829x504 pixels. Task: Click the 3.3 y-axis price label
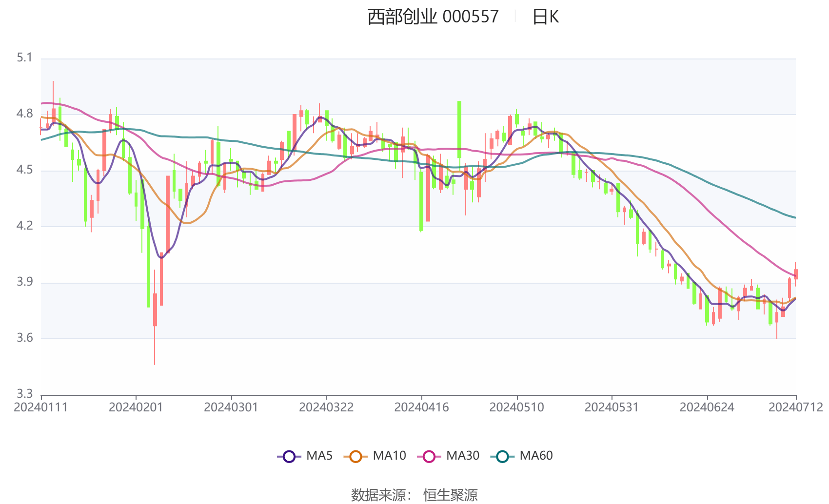pyautogui.click(x=24, y=394)
